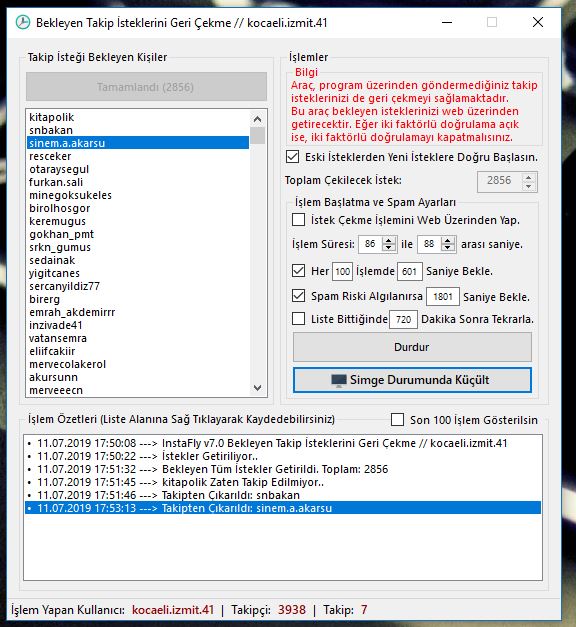Toggle Eski İsteklerden Yeni İsteklere Doğru Başlasın checkbox
The image size is (576, 627).
point(292,156)
